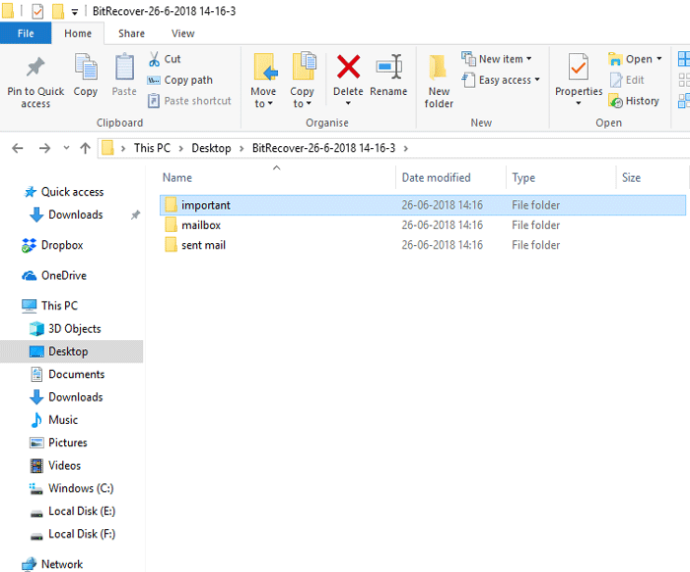Open Dropbox in the navigation pane
The image size is (690, 572).
(x=62, y=245)
